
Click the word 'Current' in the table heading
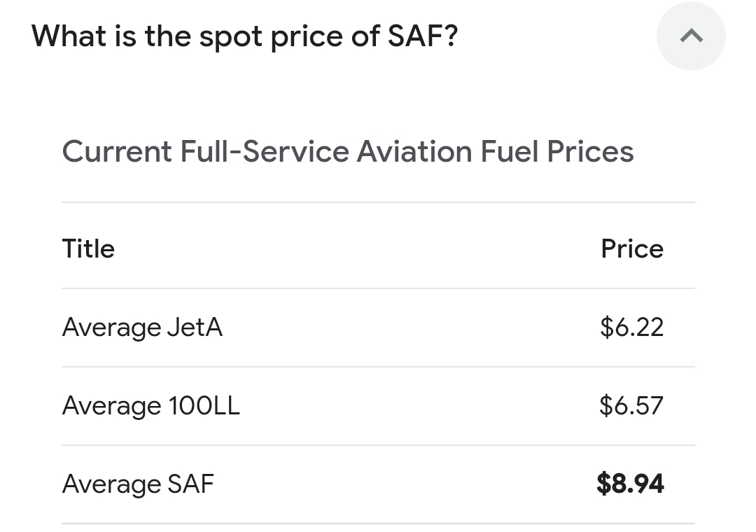tap(117, 151)
